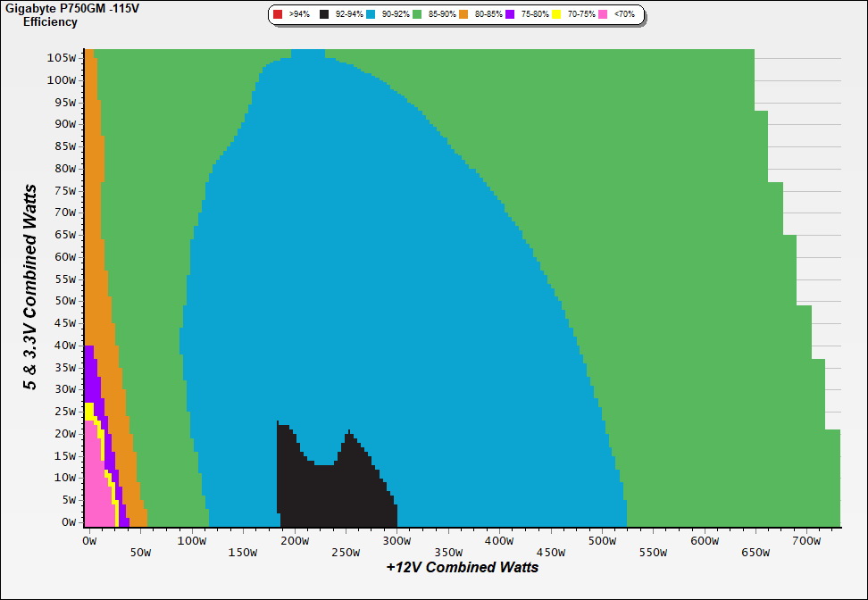Pick the yellow 70-75% legend swatch
This screenshot has height=600, width=868.
point(556,15)
